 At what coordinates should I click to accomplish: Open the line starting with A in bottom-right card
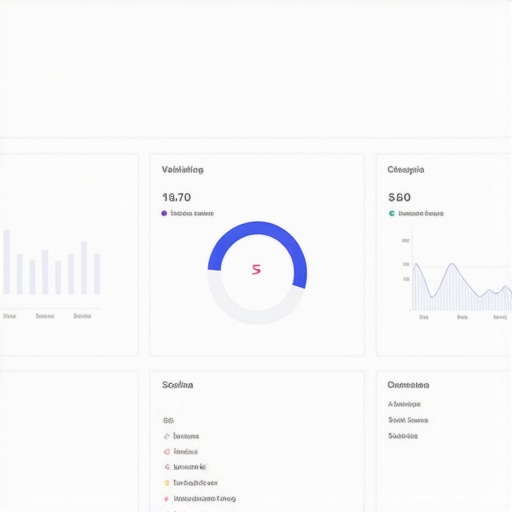coord(404,404)
